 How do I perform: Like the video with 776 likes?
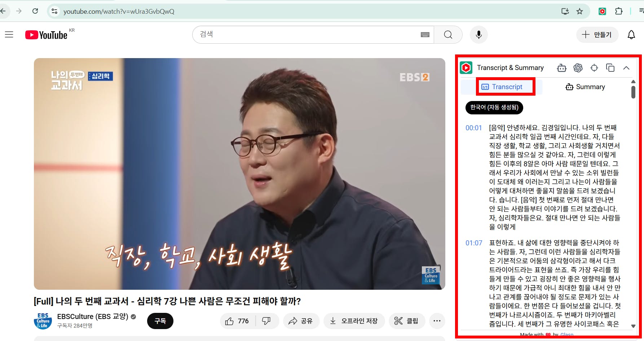pyautogui.click(x=237, y=321)
